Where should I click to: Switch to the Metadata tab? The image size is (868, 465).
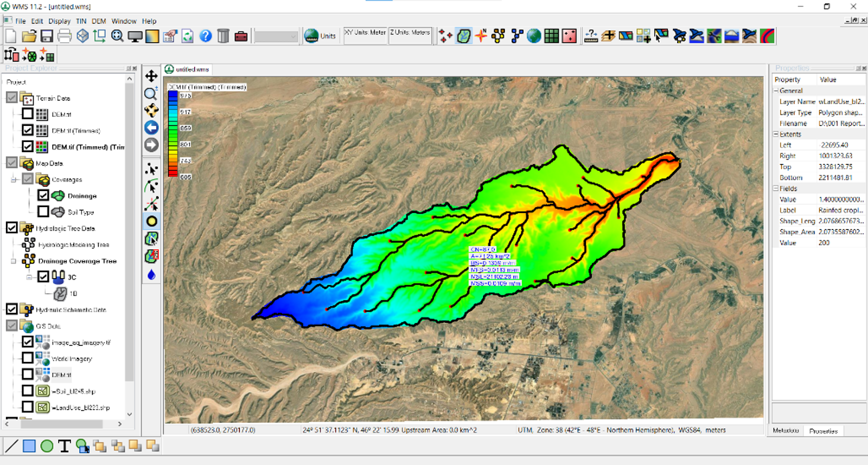785,431
